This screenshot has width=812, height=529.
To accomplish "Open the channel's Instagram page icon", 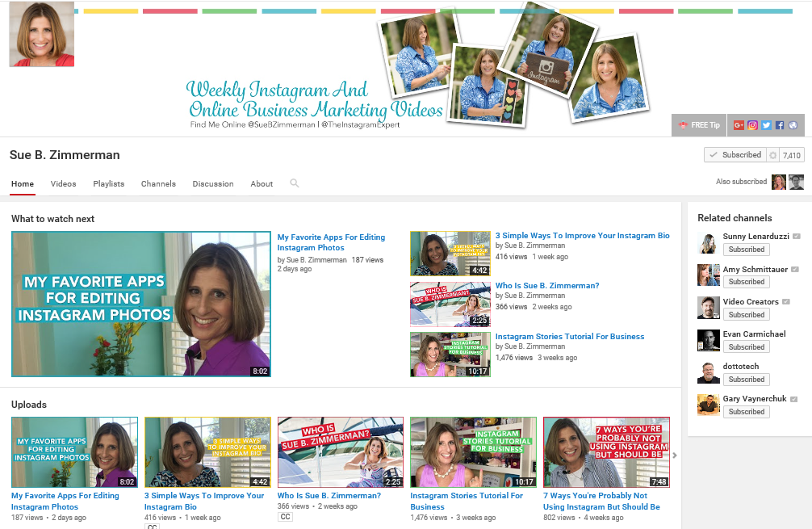I will click(752, 125).
